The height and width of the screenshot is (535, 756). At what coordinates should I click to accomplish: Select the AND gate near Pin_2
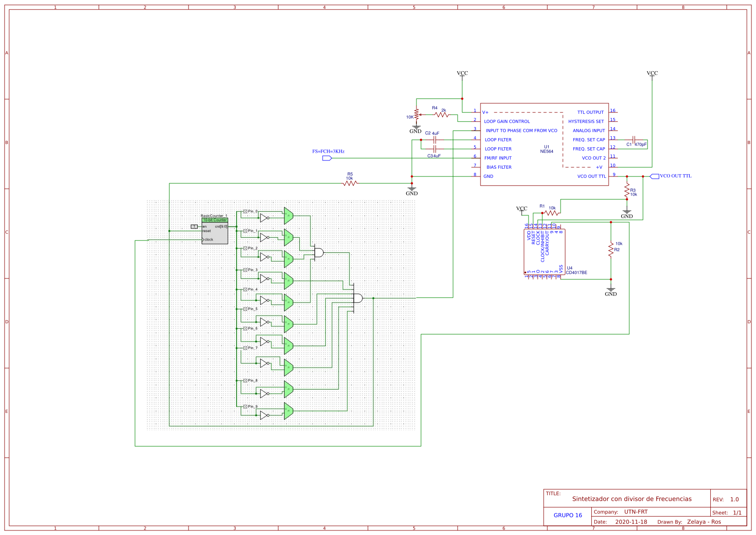(319, 253)
